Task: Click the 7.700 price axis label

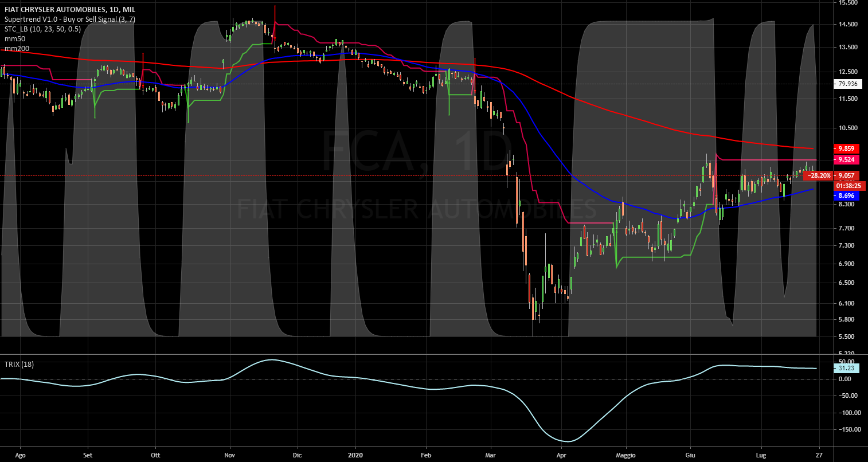Action: pos(846,228)
